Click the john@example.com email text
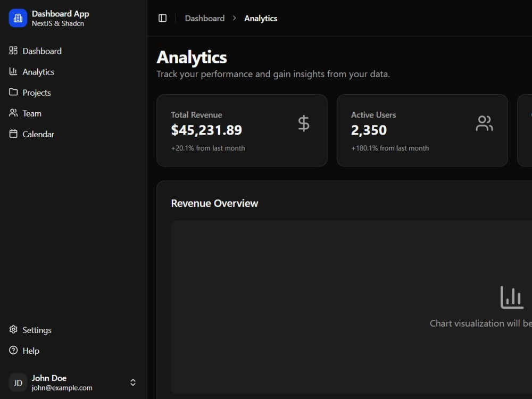 point(62,388)
